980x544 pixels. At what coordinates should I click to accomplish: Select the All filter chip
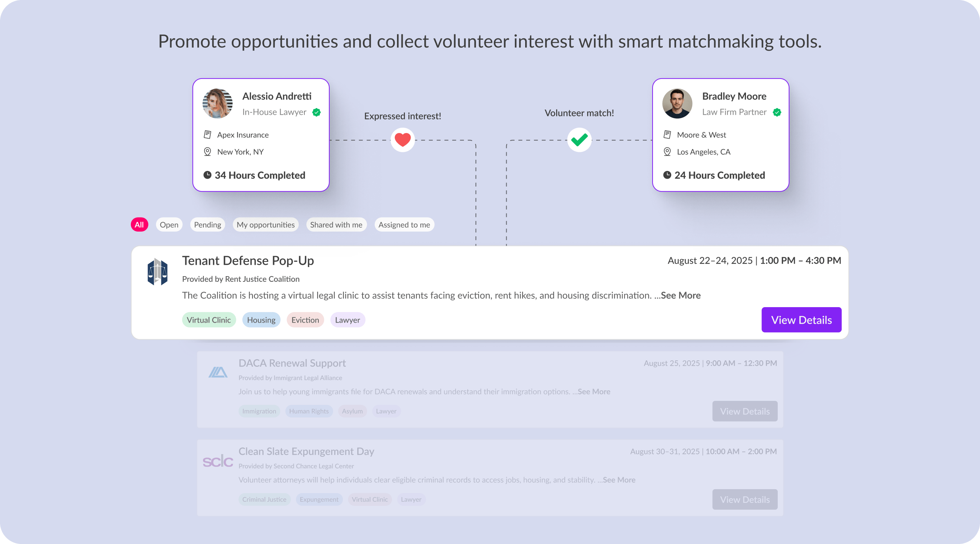tap(139, 225)
